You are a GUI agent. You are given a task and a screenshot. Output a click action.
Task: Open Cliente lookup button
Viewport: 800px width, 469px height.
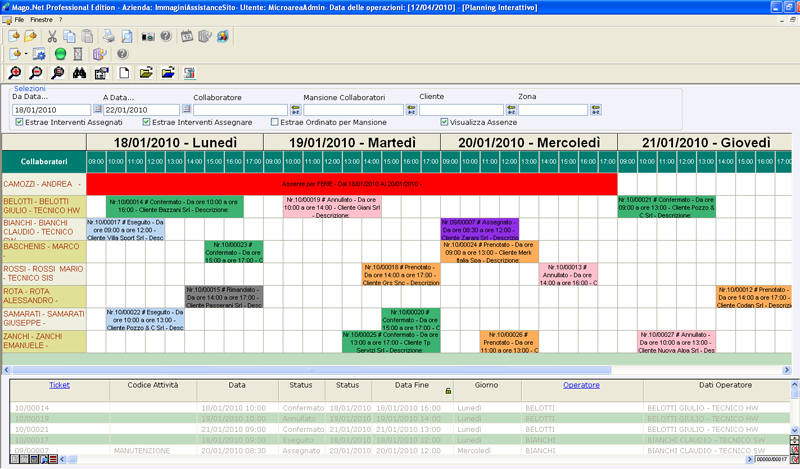click(x=511, y=110)
